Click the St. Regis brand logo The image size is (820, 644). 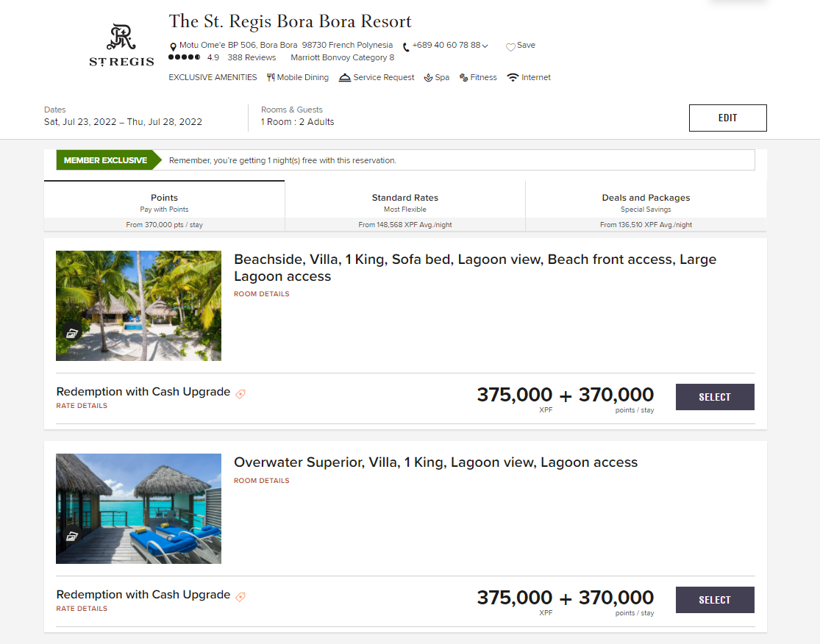click(x=121, y=42)
